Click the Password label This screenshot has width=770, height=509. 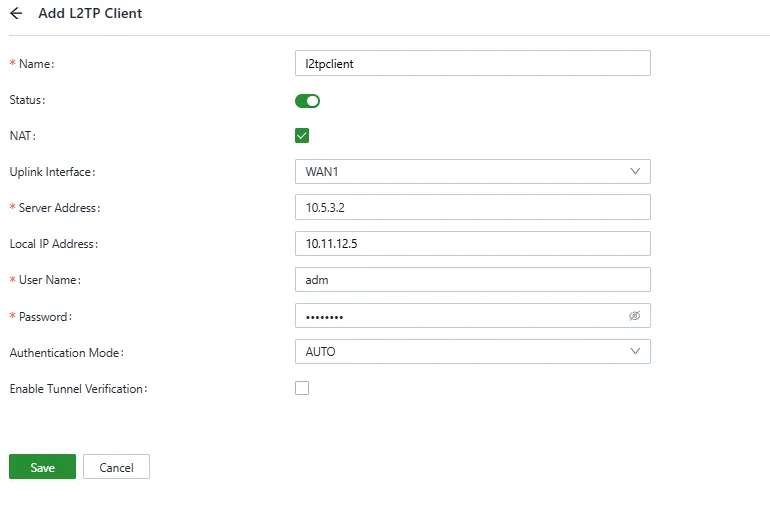coord(45,317)
